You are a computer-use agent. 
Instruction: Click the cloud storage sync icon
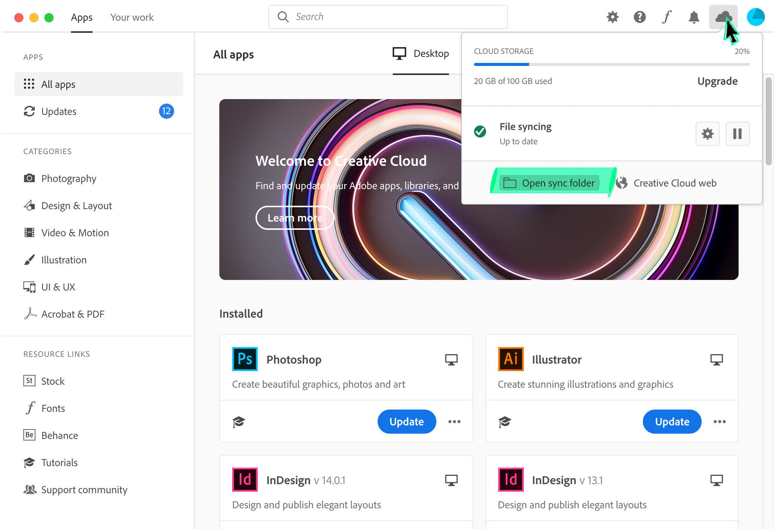click(723, 16)
